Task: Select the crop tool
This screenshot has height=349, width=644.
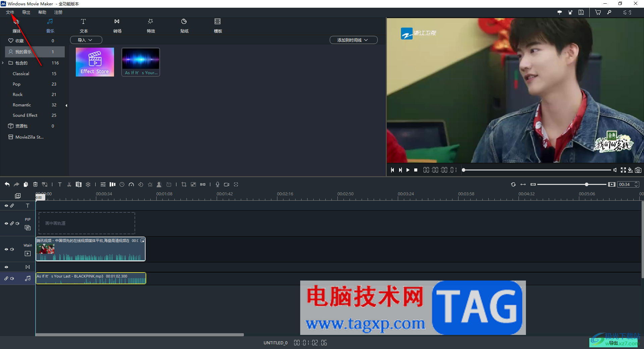Action: pos(184,184)
